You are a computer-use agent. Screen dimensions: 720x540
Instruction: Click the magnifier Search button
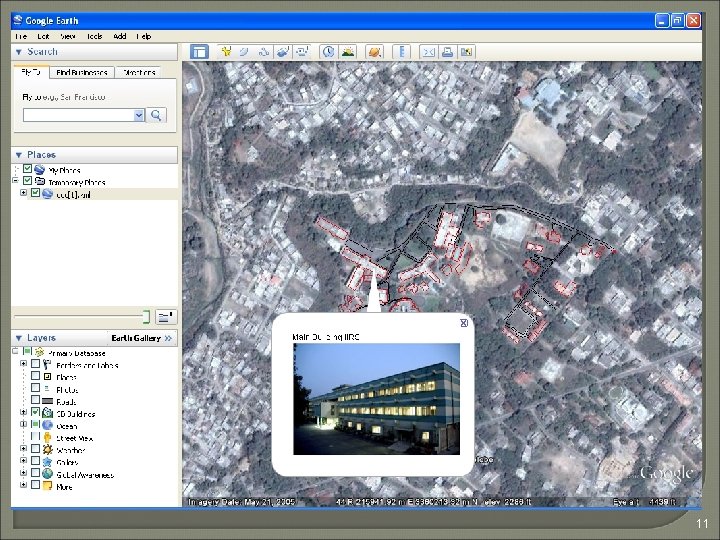(x=156, y=115)
